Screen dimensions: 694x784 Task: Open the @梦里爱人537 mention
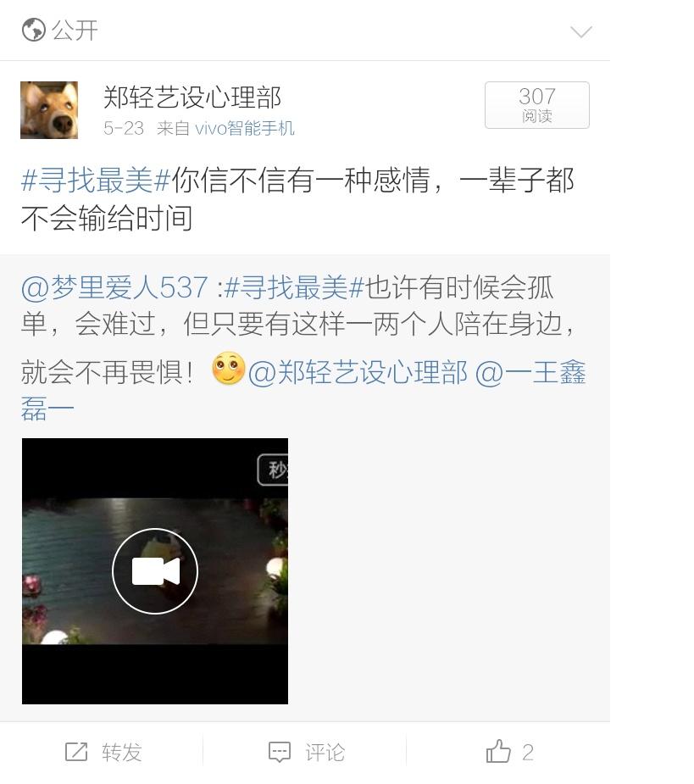114,287
